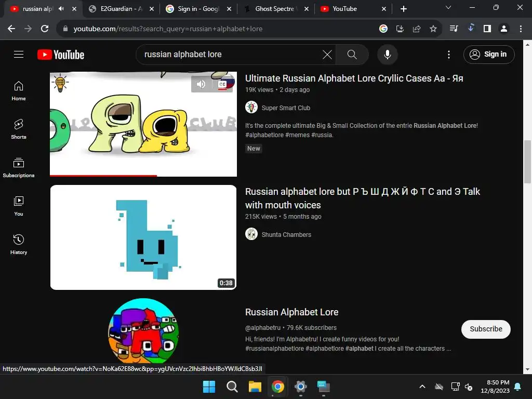Open Home in sidebar
This screenshot has width=532, height=399.
[x=19, y=91]
